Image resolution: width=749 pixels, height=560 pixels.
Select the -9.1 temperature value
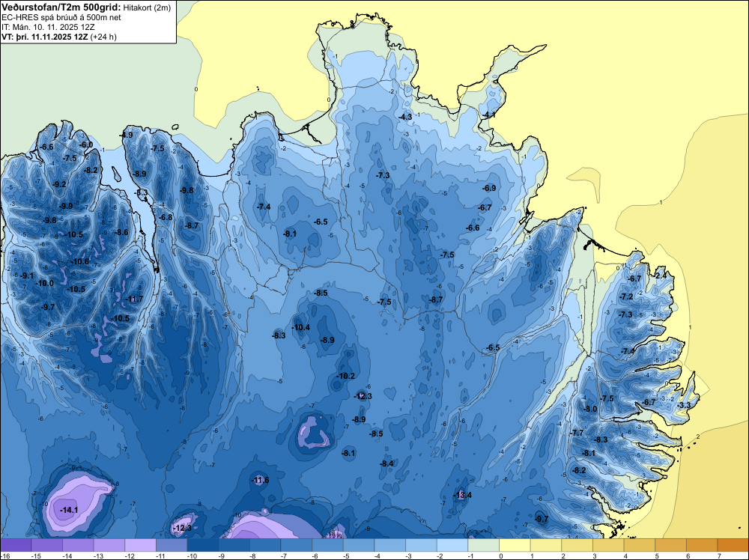[x=27, y=276]
